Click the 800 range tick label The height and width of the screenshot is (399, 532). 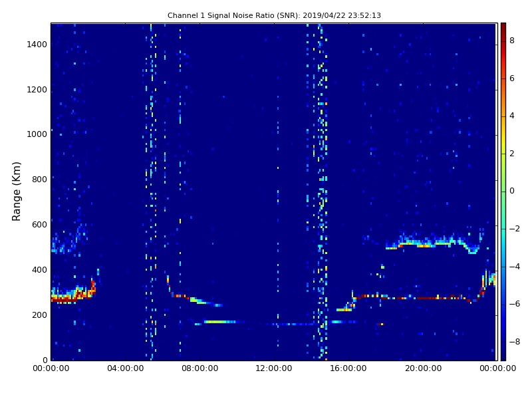(39, 180)
